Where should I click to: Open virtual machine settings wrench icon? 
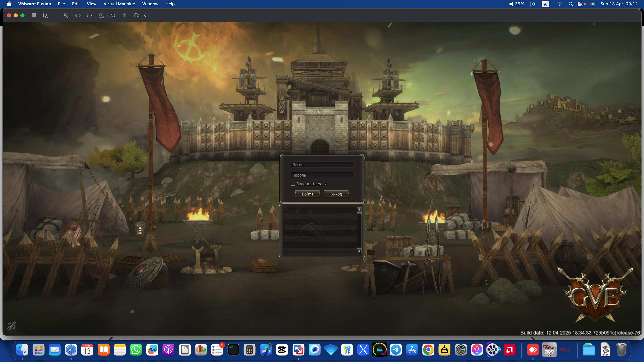pos(66,15)
